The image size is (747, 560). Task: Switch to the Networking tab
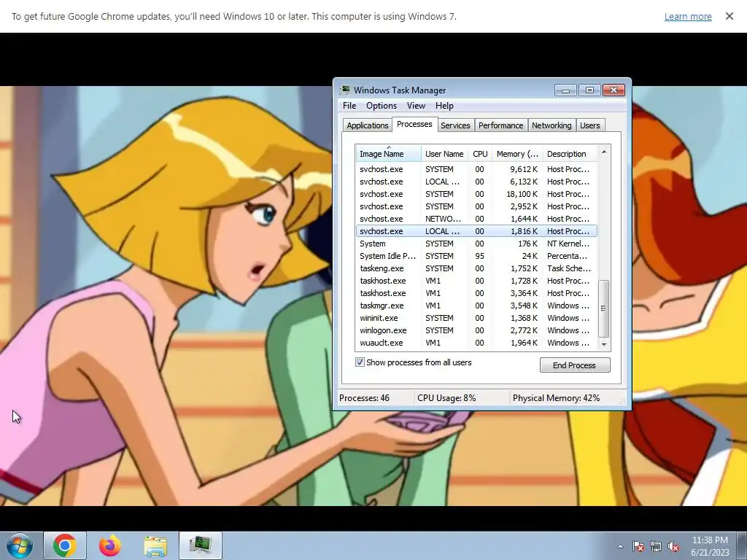point(551,125)
